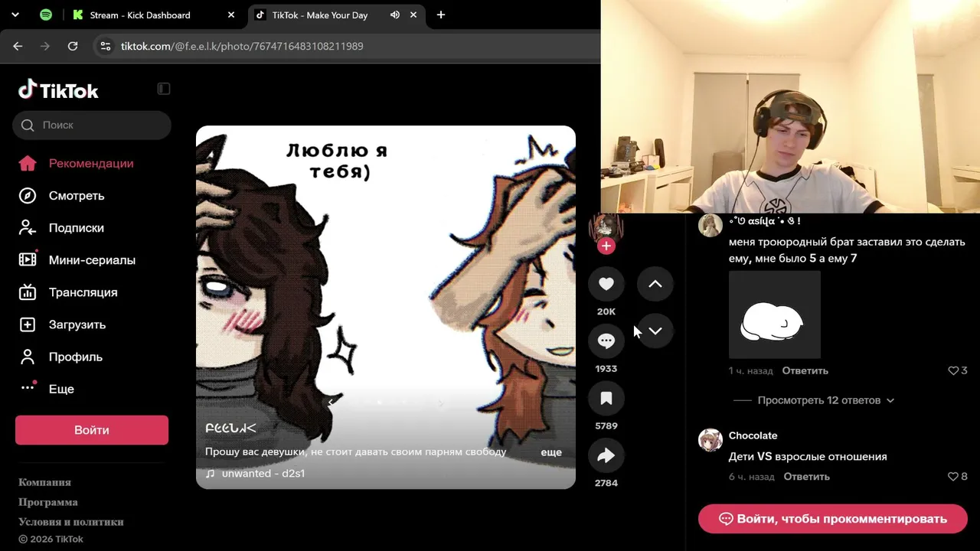This screenshot has width=980, height=551.
Task: Go to previous video with up chevron
Action: point(655,284)
